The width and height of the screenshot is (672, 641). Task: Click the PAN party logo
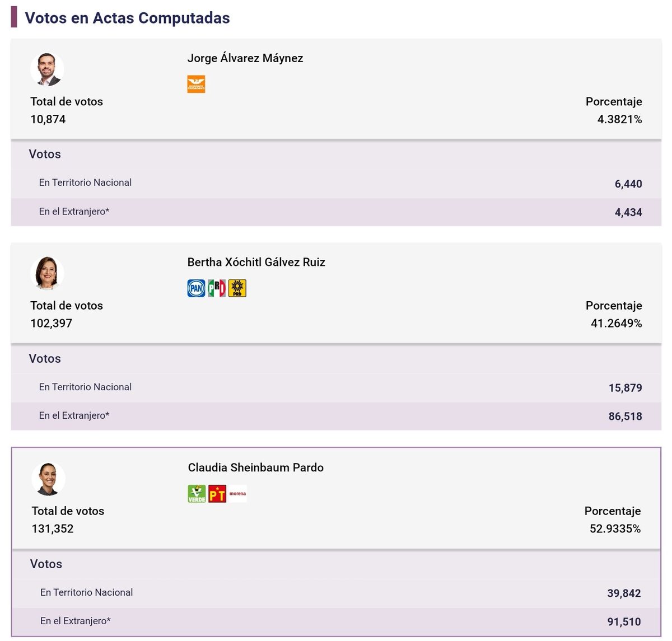click(196, 288)
